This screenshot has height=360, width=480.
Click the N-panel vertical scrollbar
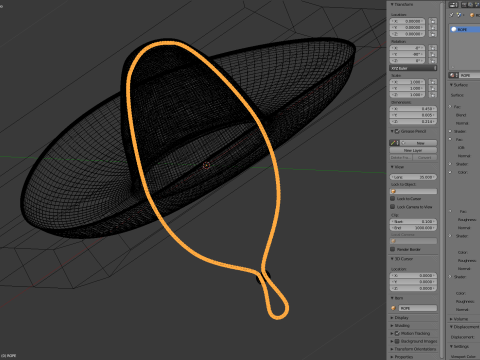point(443,180)
